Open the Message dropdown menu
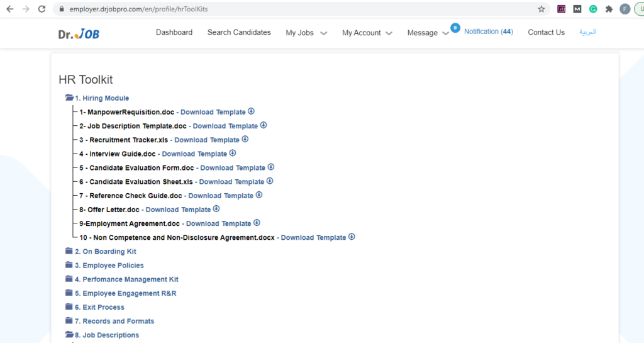Image resolution: width=644 pixels, height=343 pixels. (428, 33)
